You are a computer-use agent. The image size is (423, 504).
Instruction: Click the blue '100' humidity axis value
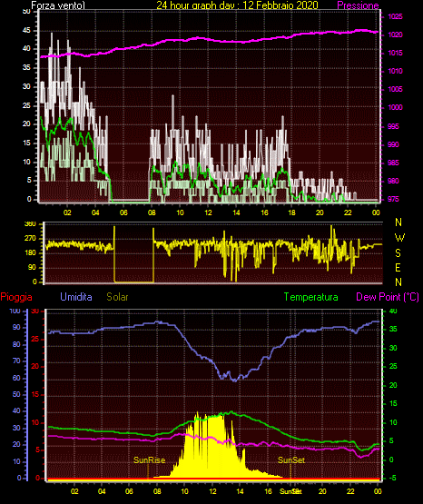click(x=15, y=311)
